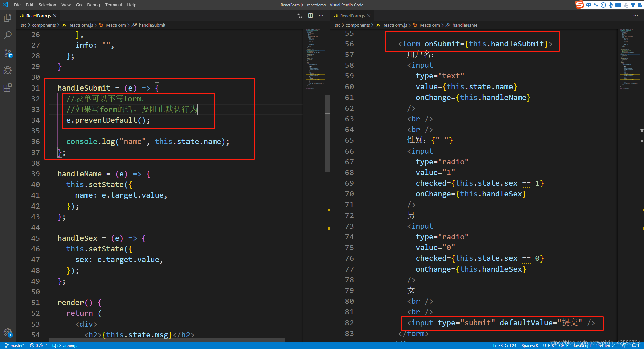
Task: Click 'handleSubmit' definition on line 31
Action: click(x=84, y=88)
